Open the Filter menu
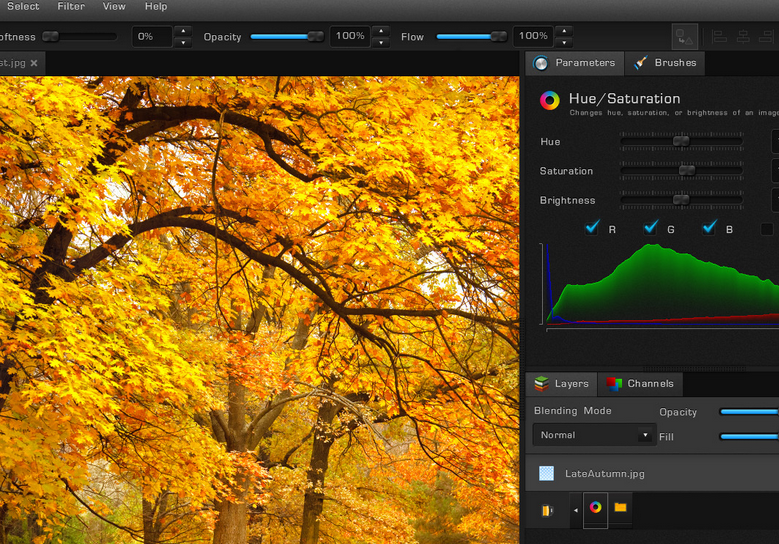779x544 pixels. 71,7
